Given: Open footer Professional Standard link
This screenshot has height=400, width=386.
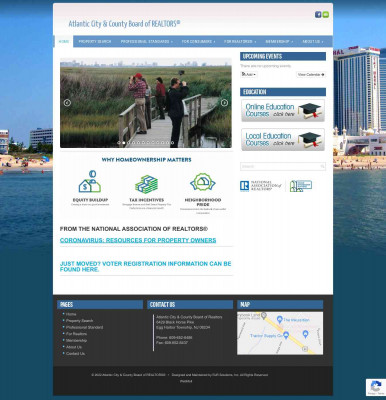Looking at the screenshot, I should tap(84, 327).
